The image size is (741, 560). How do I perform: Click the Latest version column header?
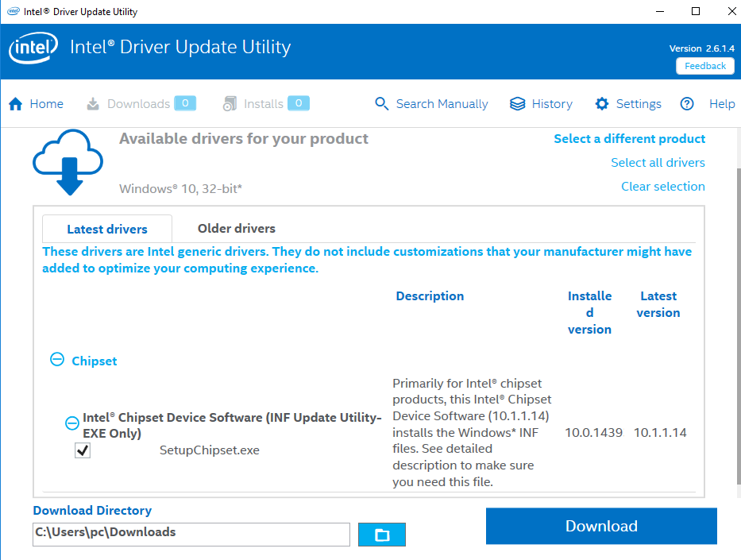pyautogui.click(x=658, y=304)
